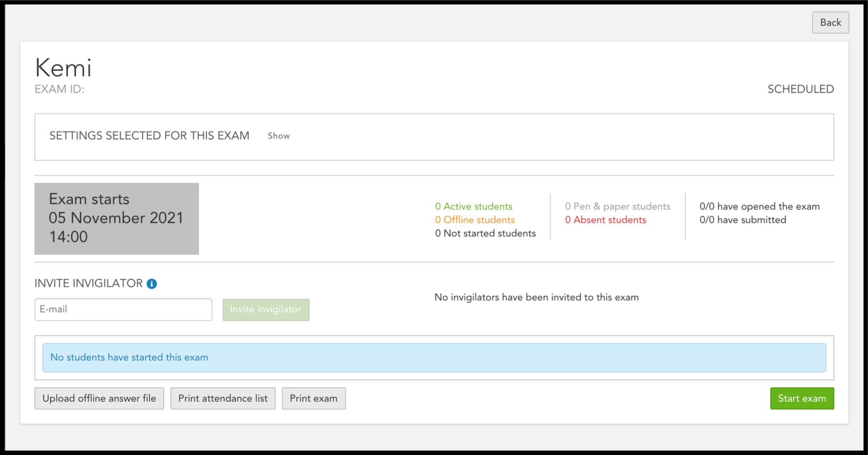Click the E-mail input field
The width and height of the screenshot is (868, 455).
(123, 309)
